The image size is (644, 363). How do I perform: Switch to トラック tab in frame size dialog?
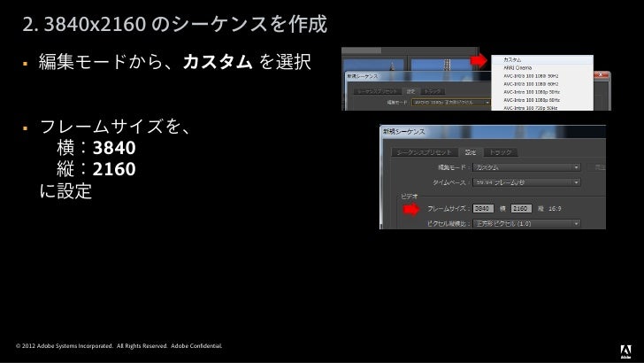click(x=501, y=152)
